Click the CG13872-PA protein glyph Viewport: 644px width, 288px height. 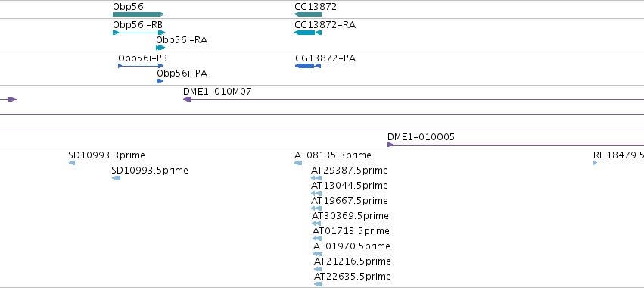coord(308,66)
